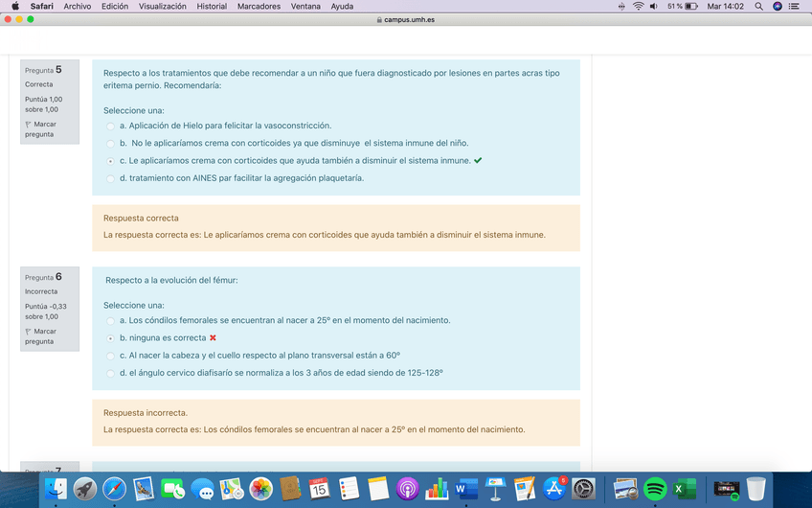812x508 pixels.
Task: Click the Siri icon in menu bar
Action: tap(778, 6)
